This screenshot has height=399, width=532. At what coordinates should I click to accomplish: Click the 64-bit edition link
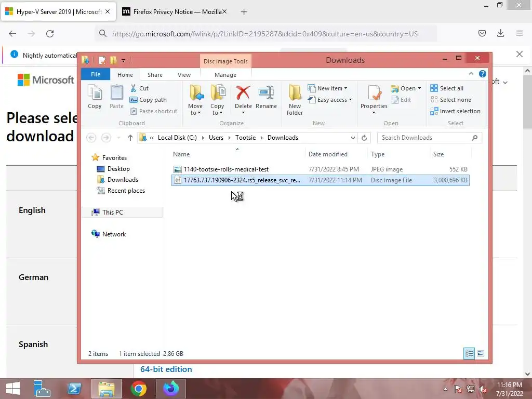click(x=166, y=369)
